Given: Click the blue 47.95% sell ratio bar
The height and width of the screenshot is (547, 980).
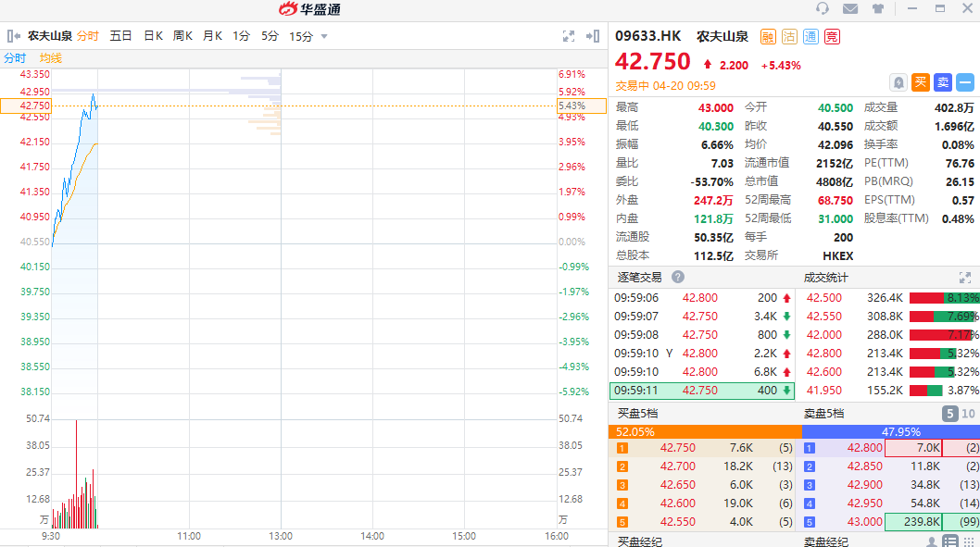Looking at the screenshot, I should pos(891,431).
